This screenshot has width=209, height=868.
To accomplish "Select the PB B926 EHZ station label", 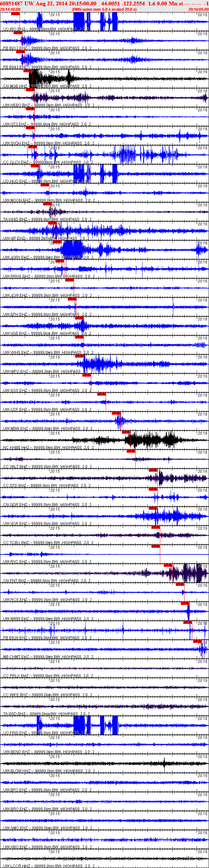I will point(47,638).
